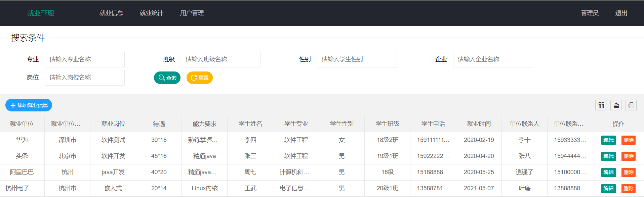644x197 pixels.
Task: Click the 操作 column header
Action: point(618,124)
